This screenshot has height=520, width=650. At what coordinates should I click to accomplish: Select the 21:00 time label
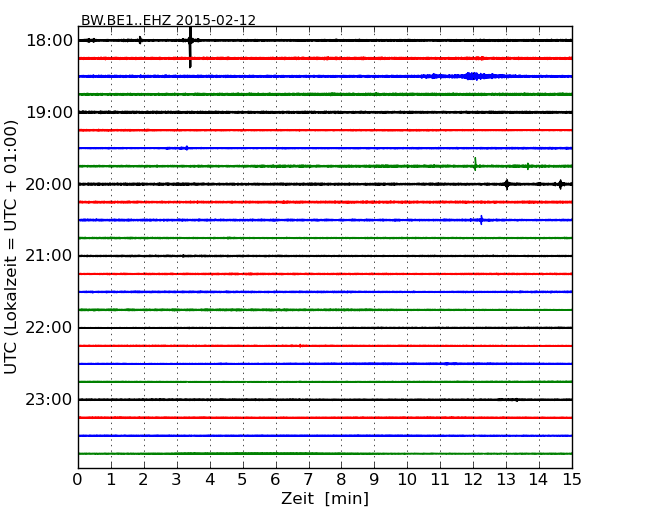pos(49,256)
